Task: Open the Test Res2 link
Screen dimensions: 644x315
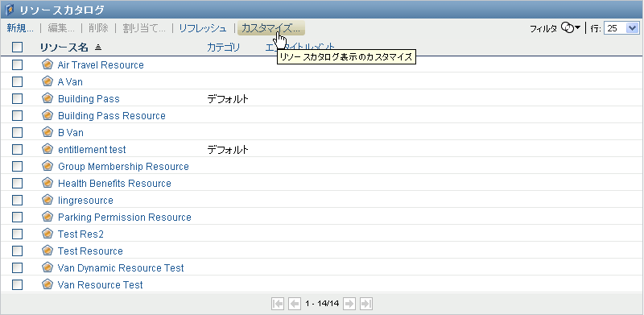Action: [x=80, y=234]
